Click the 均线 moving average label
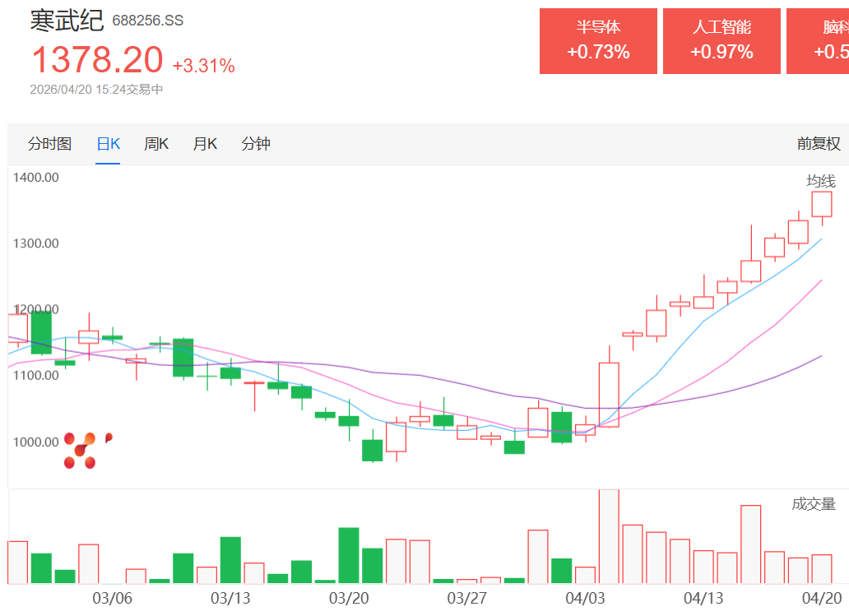This screenshot has width=849, height=616. pyautogui.click(x=820, y=181)
